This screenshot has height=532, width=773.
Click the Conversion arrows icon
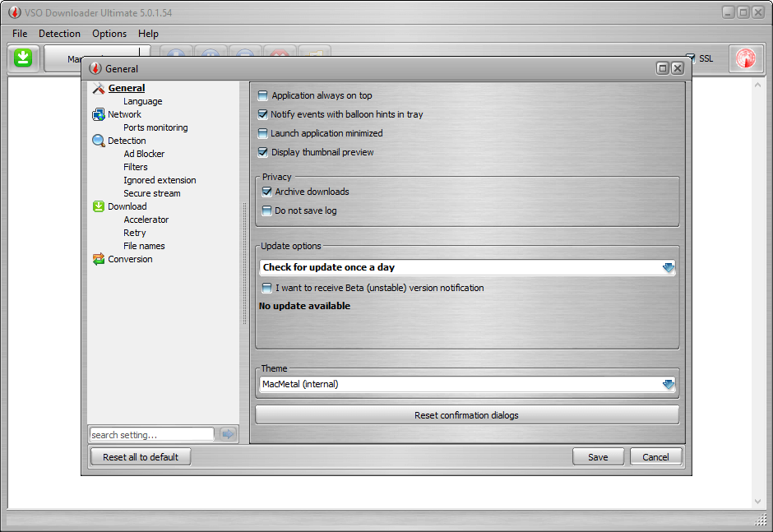coord(99,259)
